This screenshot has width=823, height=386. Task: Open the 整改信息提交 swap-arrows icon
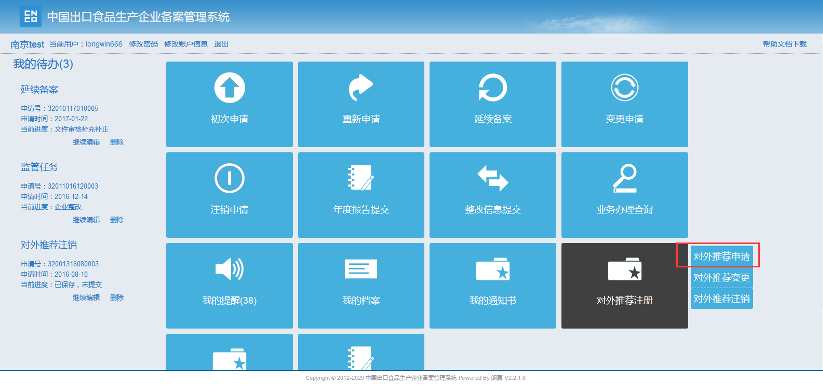coord(493,179)
